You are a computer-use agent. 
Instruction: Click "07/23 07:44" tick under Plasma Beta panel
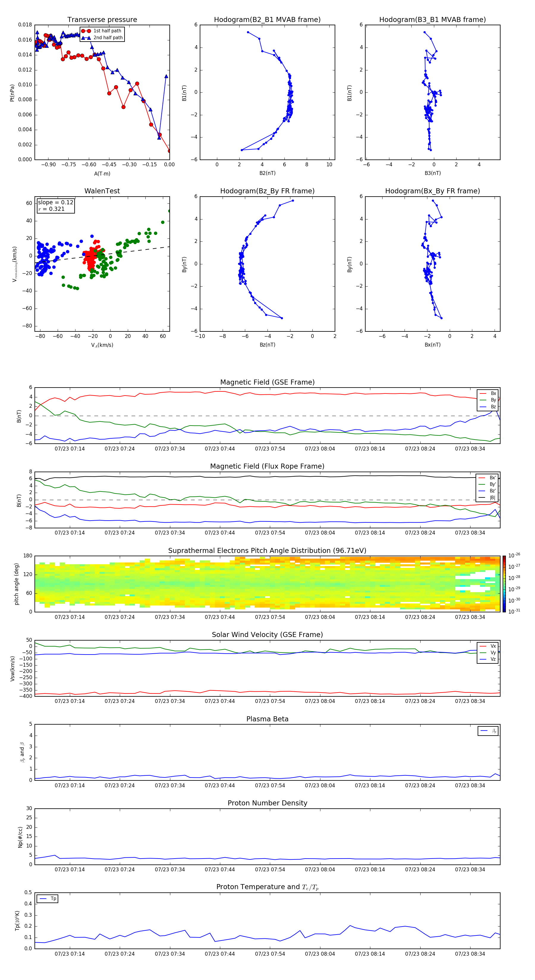coord(220,785)
